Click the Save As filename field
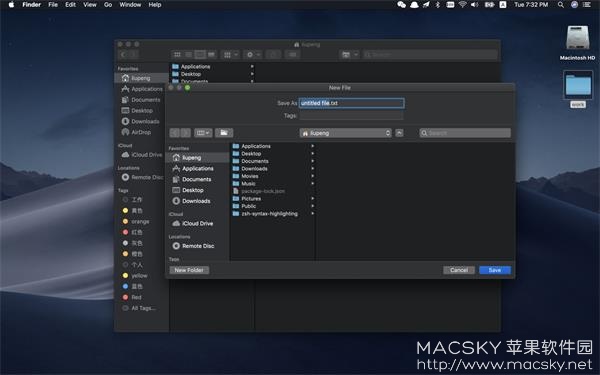The image size is (600, 375). click(x=351, y=103)
